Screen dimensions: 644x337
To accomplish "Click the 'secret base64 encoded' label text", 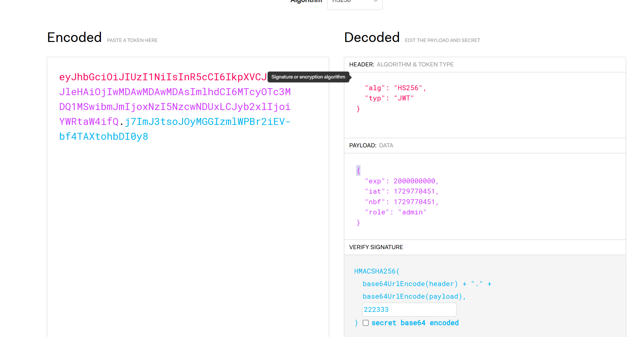I will pyautogui.click(x=415, y=323).
